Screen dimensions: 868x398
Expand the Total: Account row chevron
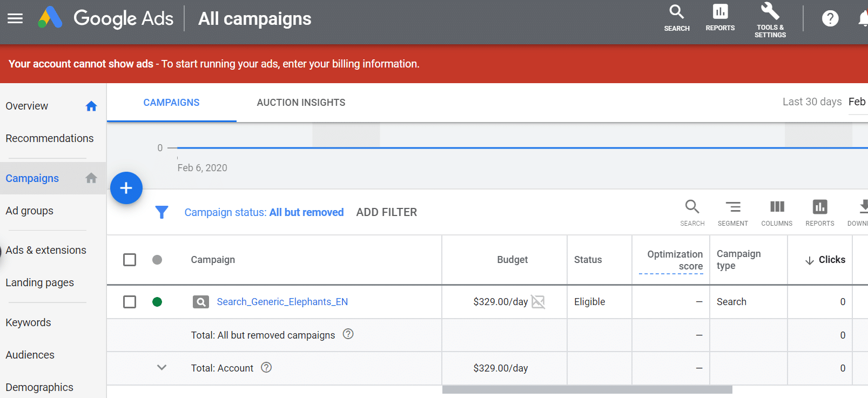[x=162, y=368]
